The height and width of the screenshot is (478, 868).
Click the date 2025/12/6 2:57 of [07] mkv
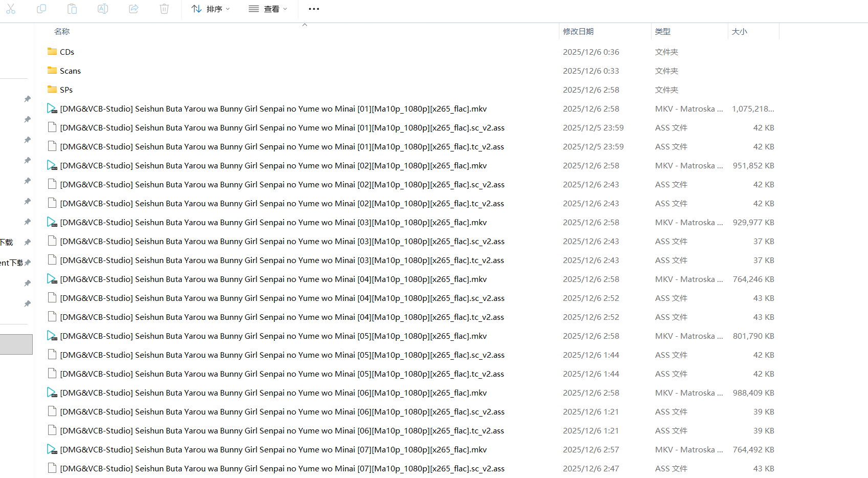click(591, 449)
